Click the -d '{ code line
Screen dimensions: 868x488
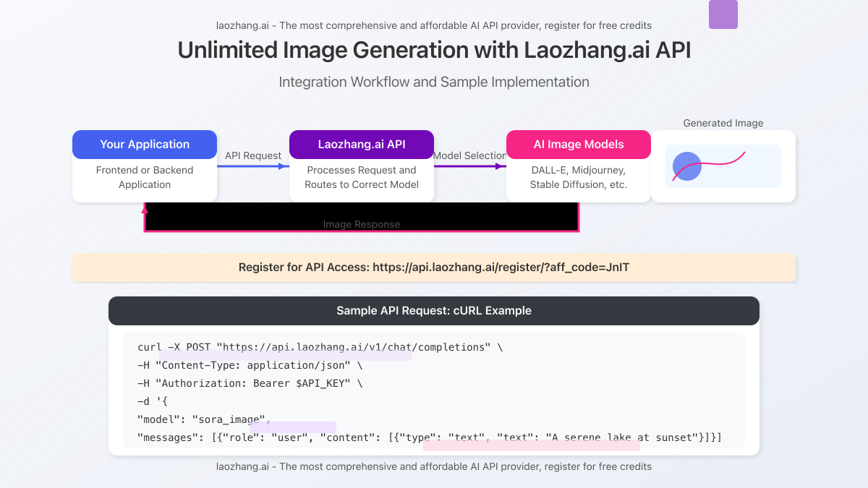[x=152, y=401]
